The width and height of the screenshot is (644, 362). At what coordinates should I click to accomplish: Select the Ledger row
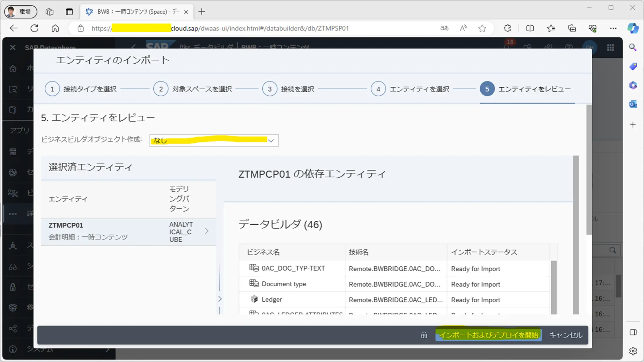pos(394,300)
